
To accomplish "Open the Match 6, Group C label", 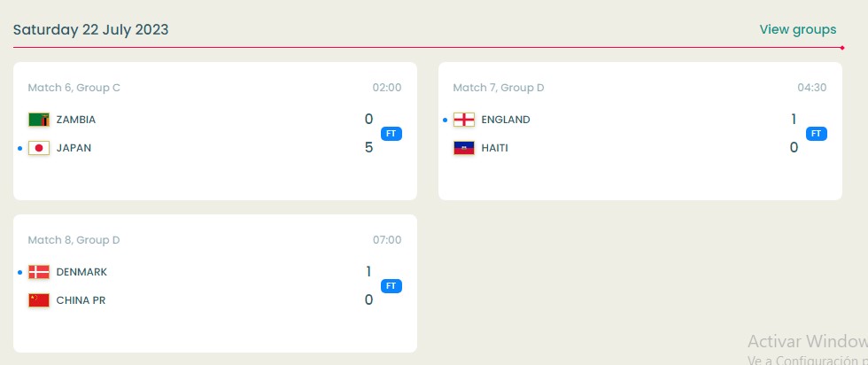I will pos(74,88).
